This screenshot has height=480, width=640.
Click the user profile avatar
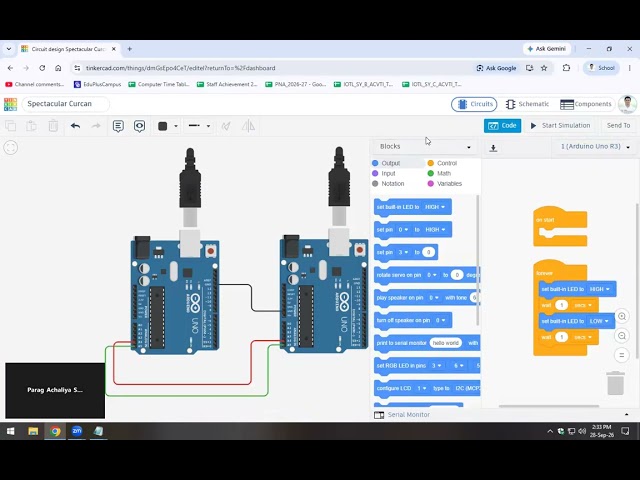[x=627, y=104]
